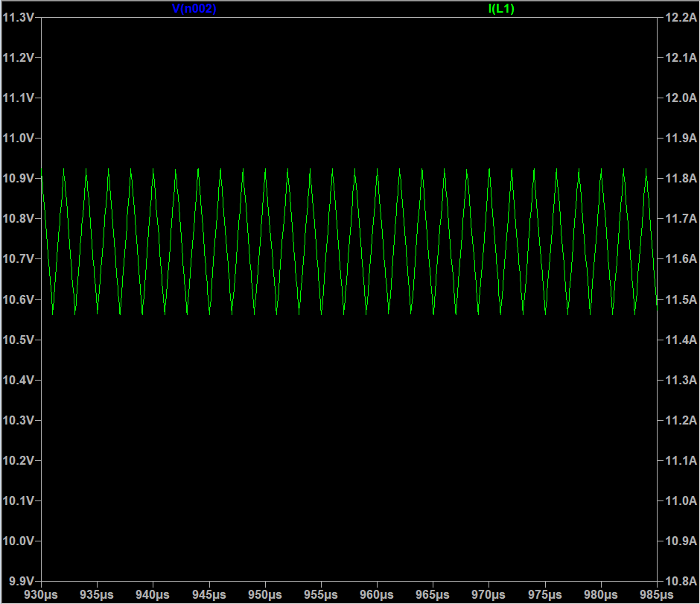700x604 pixels.
Task: Click the 975µs time axis label
Action: pyautogui.click(x=544, y=595)
